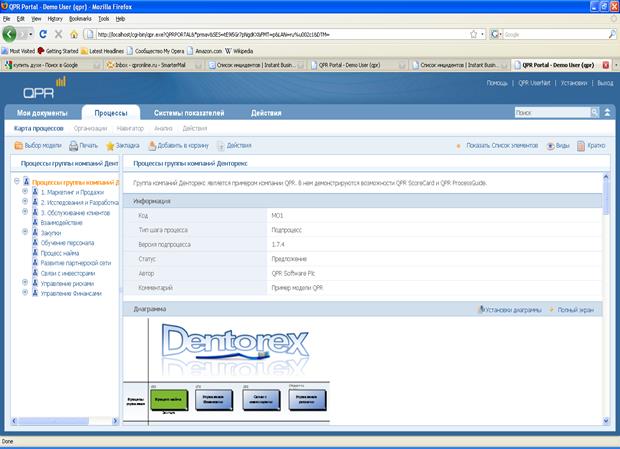
Task: Stop loading with the X icon
Action: click(x=59, y=34)
